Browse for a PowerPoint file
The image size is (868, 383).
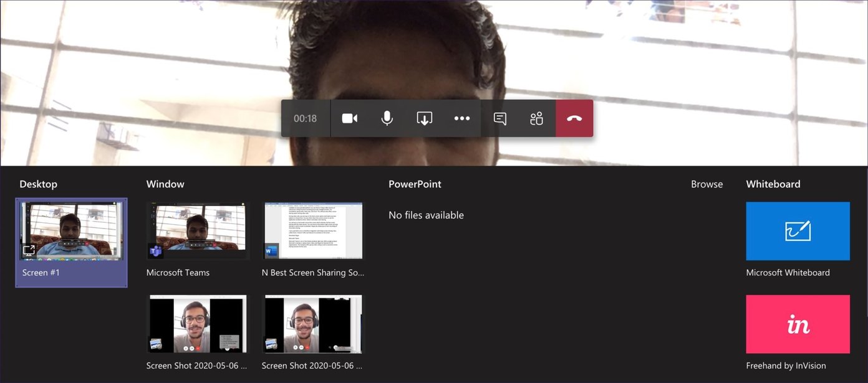tap(706, 184)
